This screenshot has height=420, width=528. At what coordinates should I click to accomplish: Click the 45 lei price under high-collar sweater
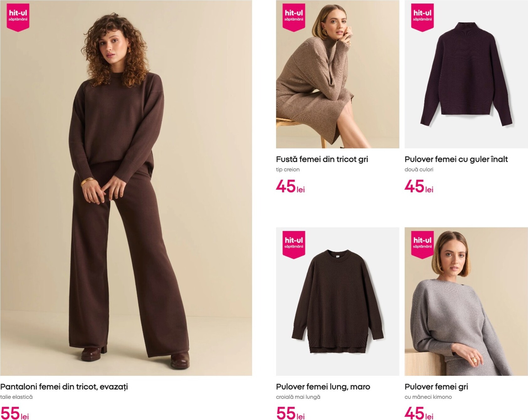[419, 186]
